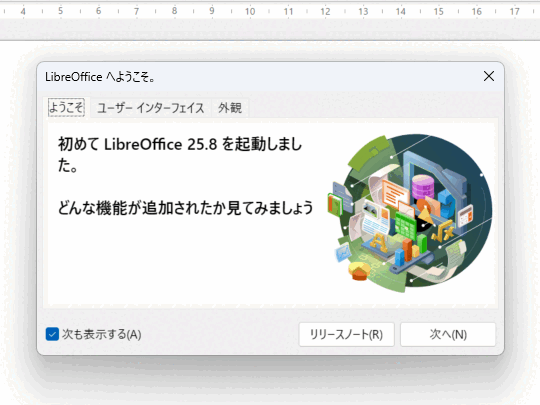Click the '初めて LibreOffice 25.8 を起動しました。' text
The image size is (540, 405).
click(x=180, y=154)
